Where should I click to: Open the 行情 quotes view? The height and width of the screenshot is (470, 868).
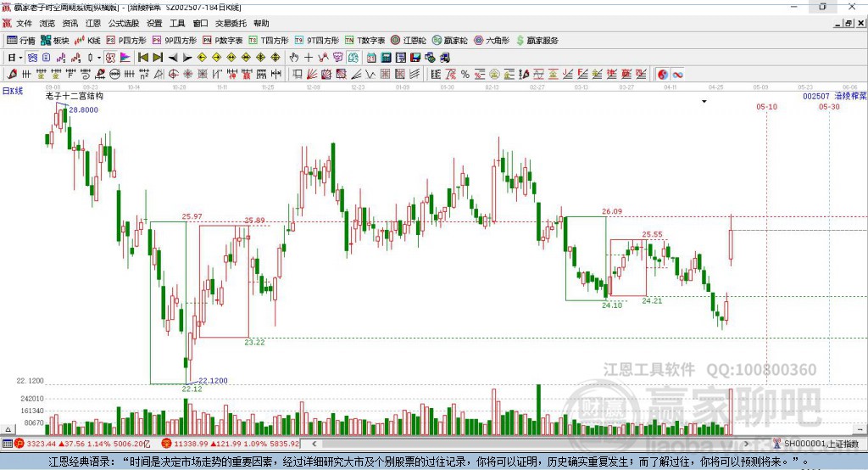click(21, 41)
